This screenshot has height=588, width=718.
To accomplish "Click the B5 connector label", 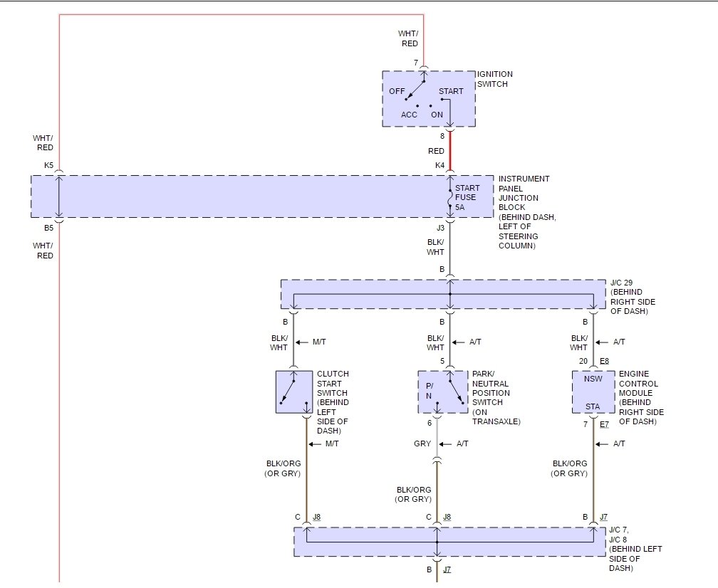I will click(48, 228).
